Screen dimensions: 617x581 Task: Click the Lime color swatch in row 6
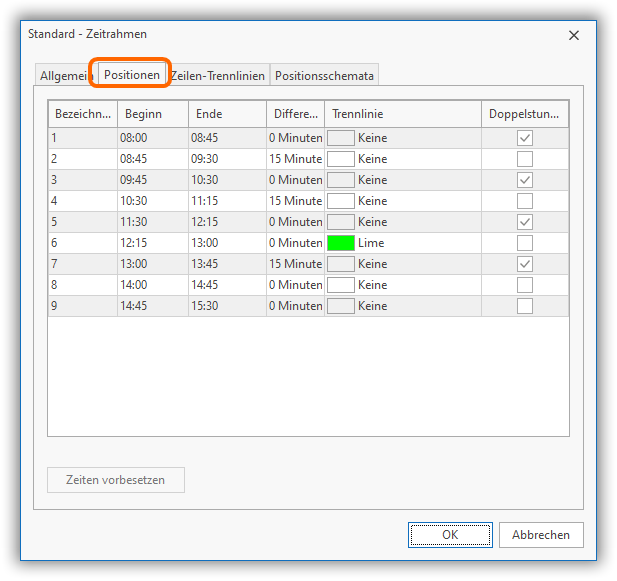coord(341,243)
